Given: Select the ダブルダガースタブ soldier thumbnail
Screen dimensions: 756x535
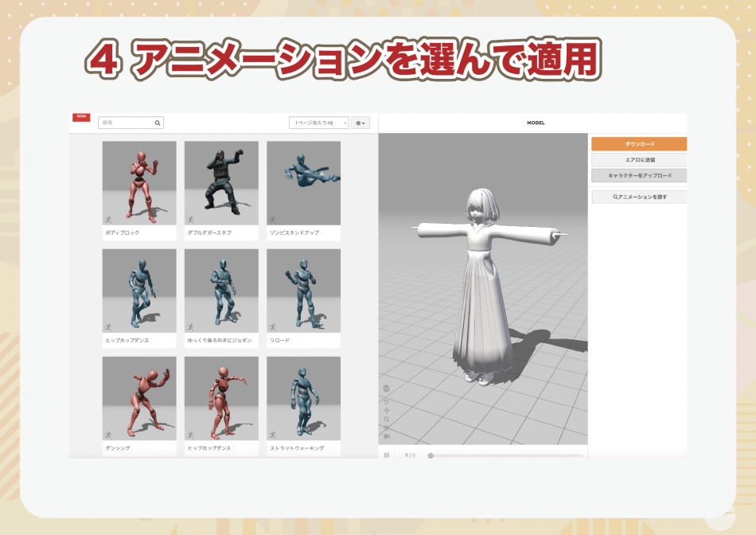Looking at the screenshot, I should coord(221,183).
